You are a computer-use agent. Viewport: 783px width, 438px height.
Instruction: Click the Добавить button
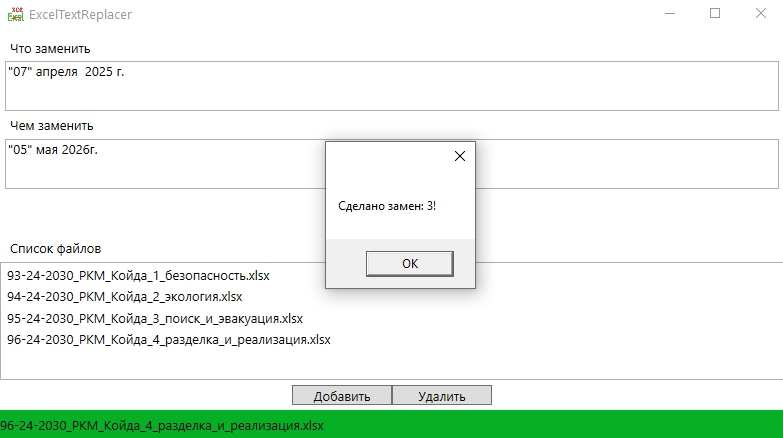(x=342, y=396)
